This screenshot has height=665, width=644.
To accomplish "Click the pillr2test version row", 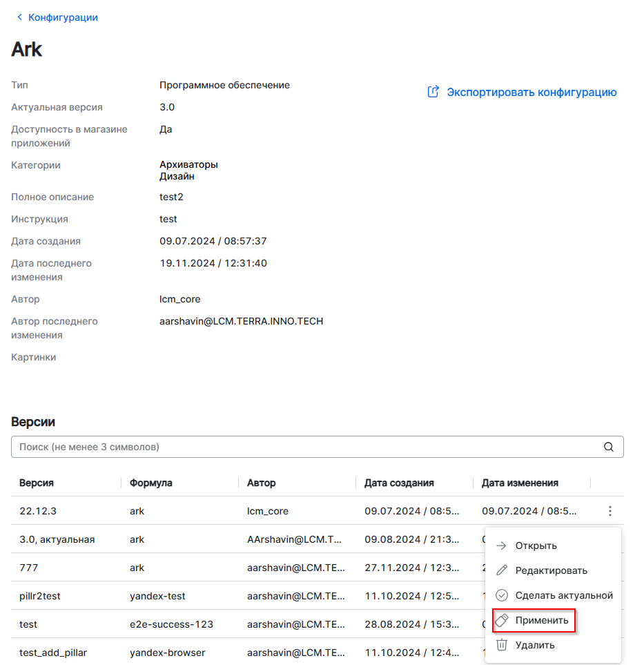I will tap(40, 595).
